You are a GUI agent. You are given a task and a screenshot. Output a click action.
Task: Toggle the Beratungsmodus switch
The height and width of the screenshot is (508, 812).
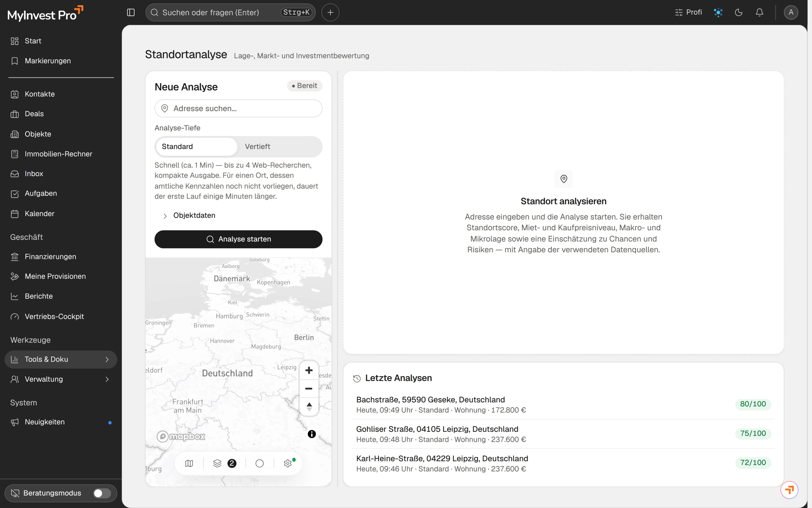(102, 493)
